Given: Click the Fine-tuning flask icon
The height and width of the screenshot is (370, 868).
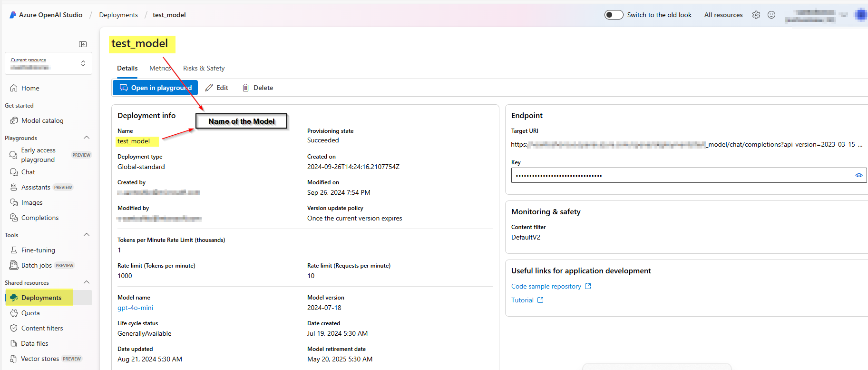Looking at the screenshot, I should [14, 250].
